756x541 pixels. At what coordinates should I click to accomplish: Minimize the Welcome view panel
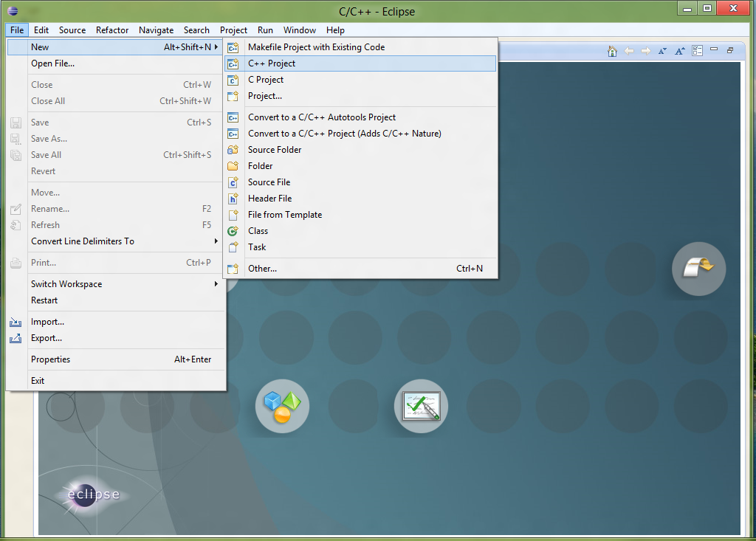714,49
